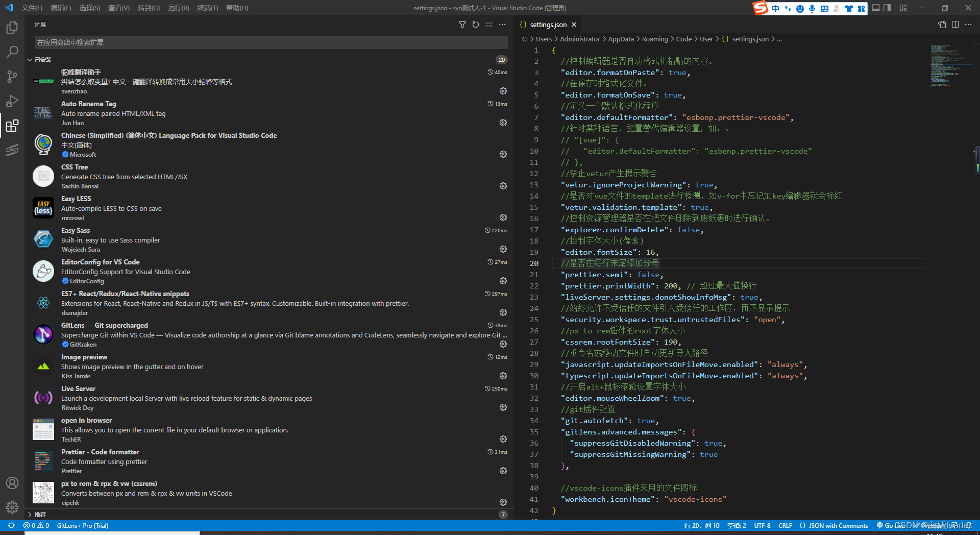980x535 pixels.
Task: Click Roaming in the breadcrumb path
Action: [x=655, y=39]
